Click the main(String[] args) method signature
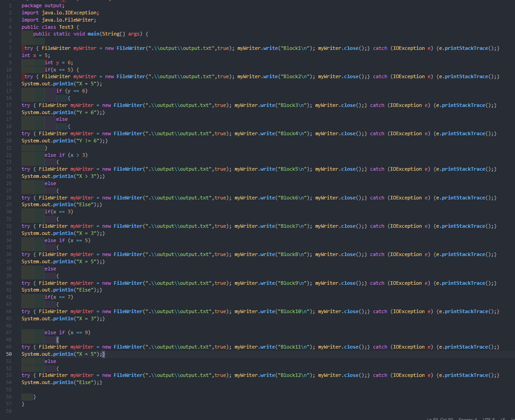Viewport: 515px width, 420px height. pyautogui.click(x=90, y=34)
